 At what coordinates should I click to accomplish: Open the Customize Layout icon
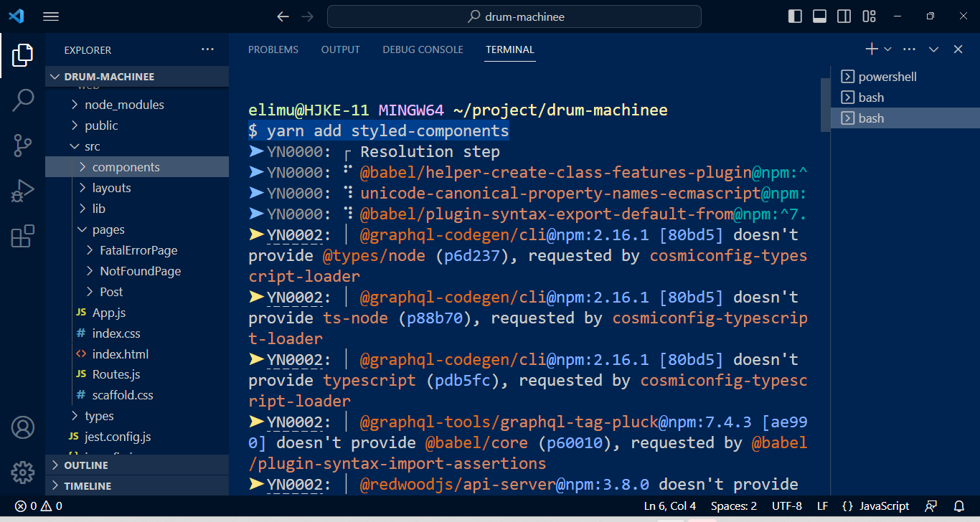(870, 16)
